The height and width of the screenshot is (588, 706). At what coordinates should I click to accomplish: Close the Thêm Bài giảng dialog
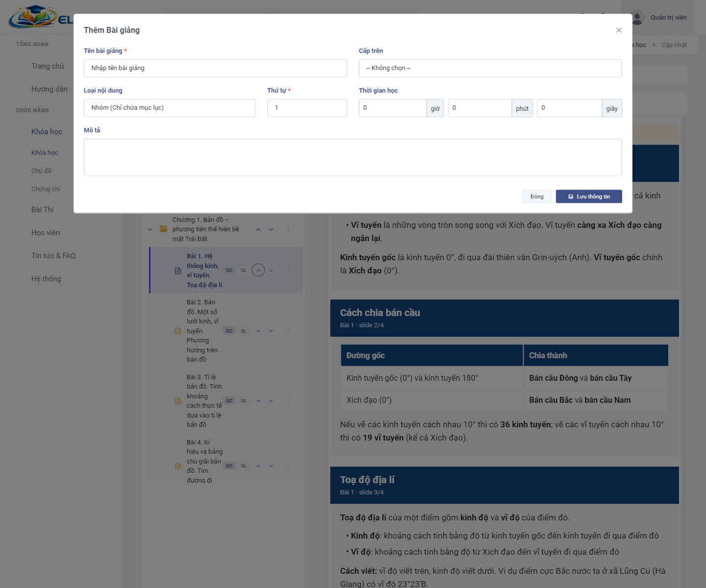619,30
